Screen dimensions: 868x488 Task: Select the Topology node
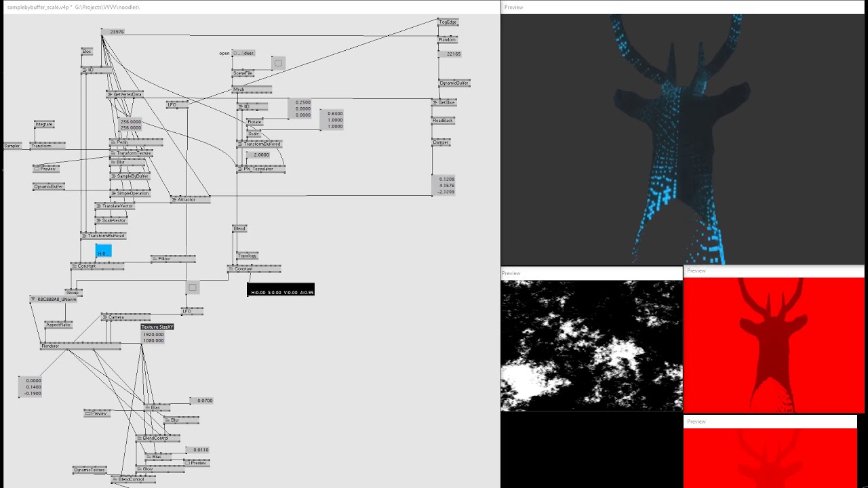(x=248, y=256)
